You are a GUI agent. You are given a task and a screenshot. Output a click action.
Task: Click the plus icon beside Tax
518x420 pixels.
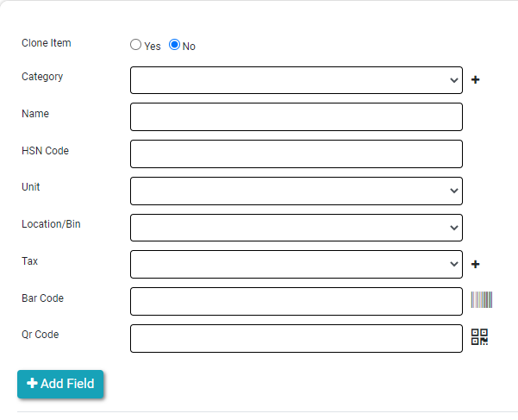[x=475, y=265]
